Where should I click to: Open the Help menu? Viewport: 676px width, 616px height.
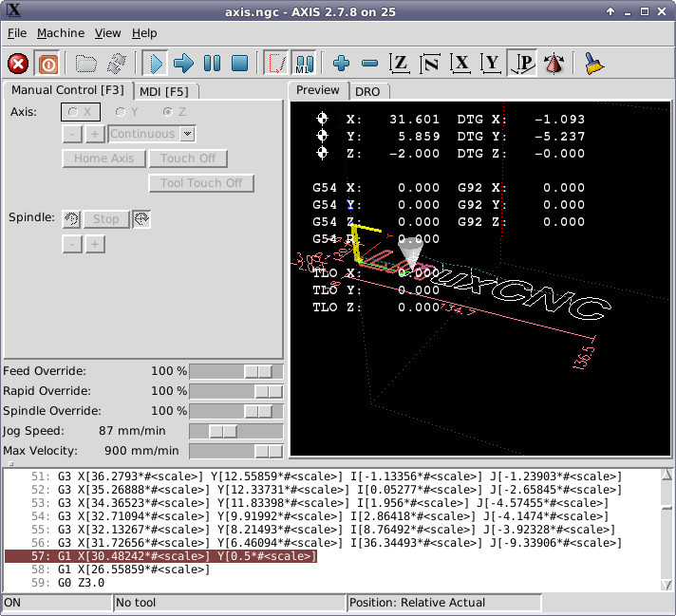click(144, 33)
